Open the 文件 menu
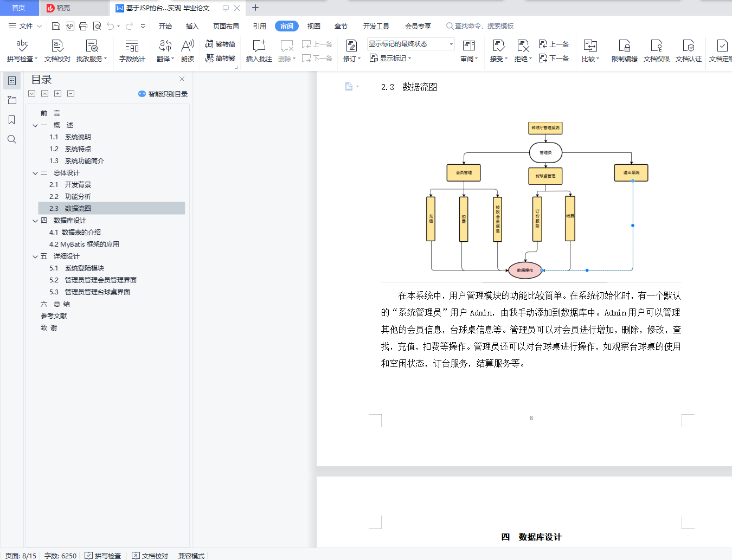 [25, 26]
